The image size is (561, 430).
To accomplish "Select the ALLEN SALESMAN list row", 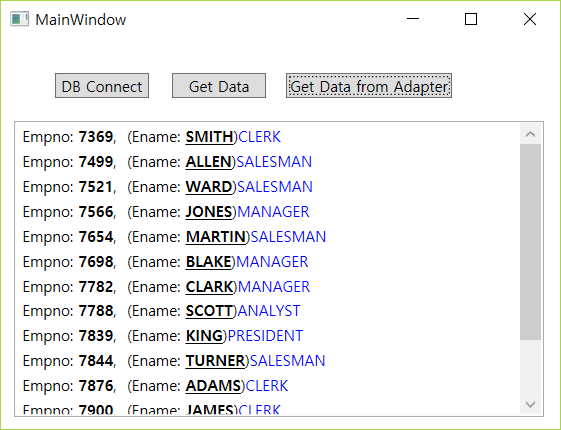I will 268,162.
